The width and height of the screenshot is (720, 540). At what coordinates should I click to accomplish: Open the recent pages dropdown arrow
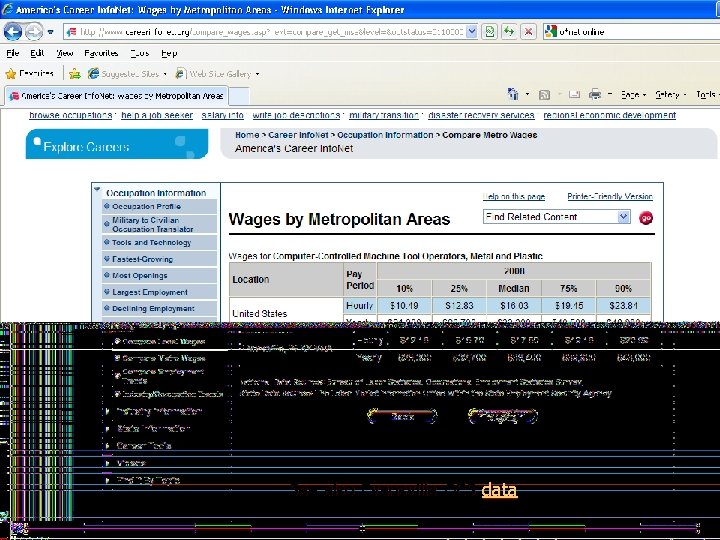pos(51,32)
